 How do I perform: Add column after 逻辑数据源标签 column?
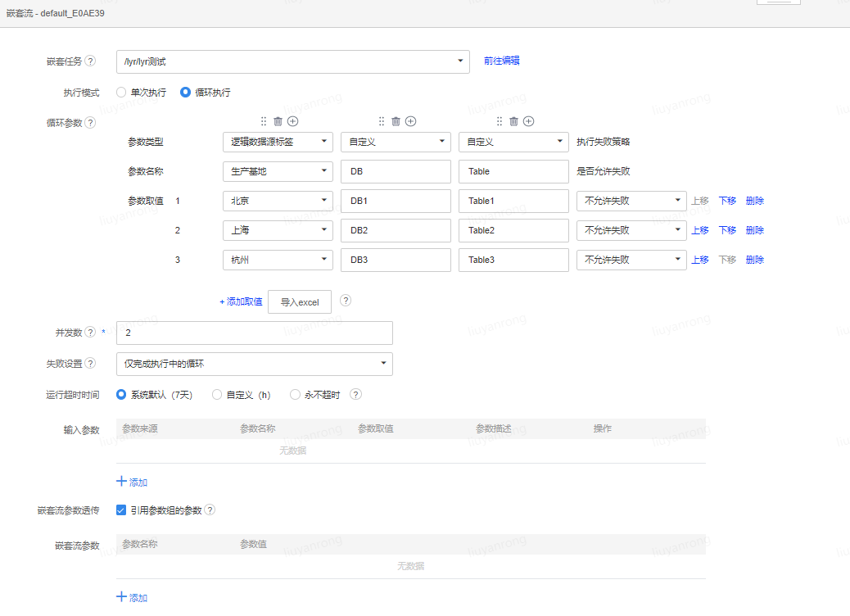click(292, 121)
